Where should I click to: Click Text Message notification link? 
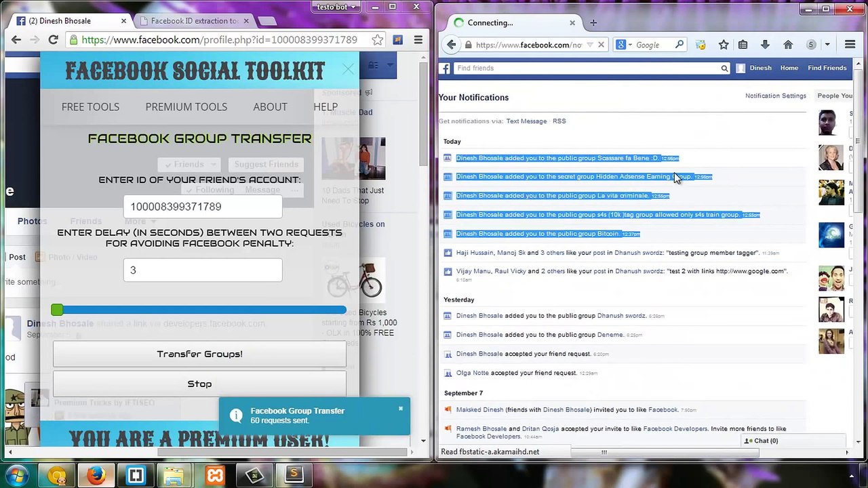[526, 121]
